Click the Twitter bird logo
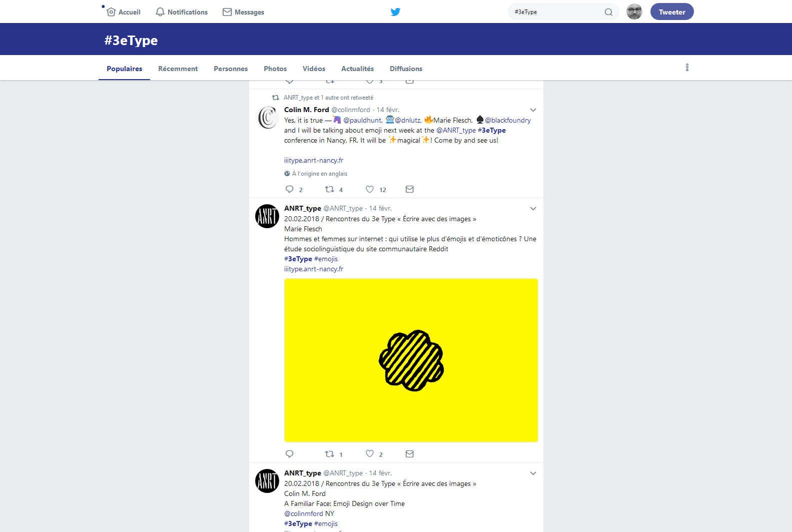 tap(395, 12)
